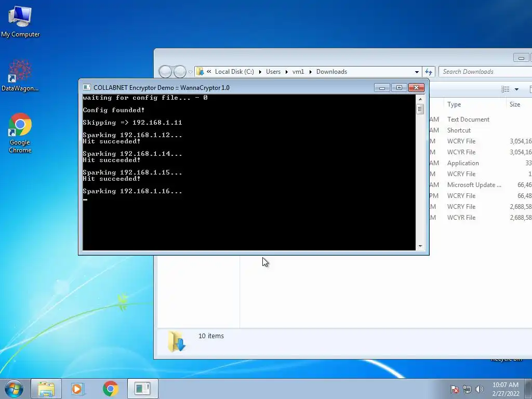
Task: Open the address bar history dropdown
Action: pyautogui.click(x=417, y=72)
